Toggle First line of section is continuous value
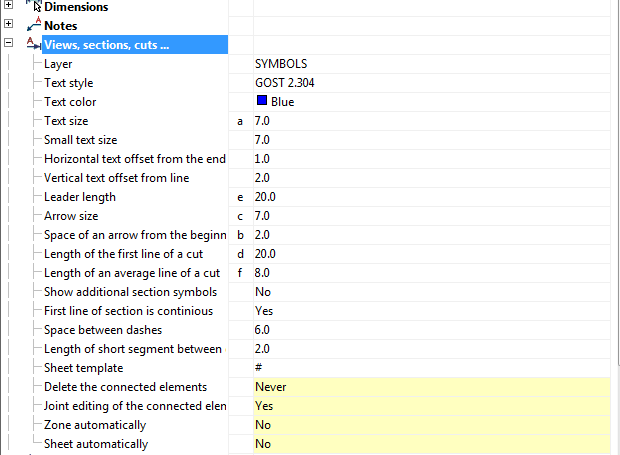 [x=264, y=311]
